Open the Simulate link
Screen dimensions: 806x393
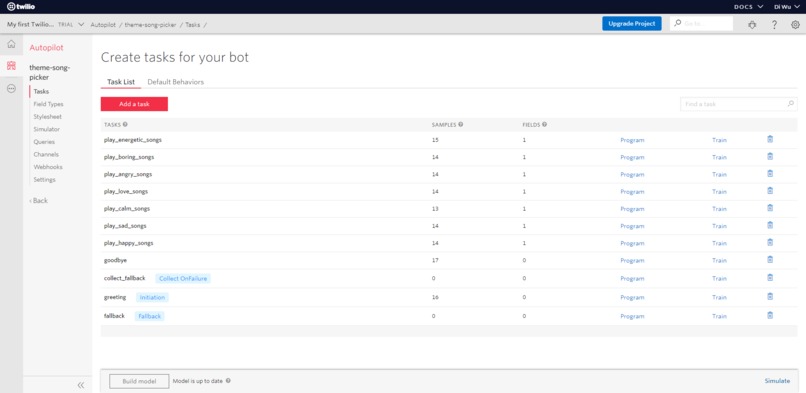click(777, 381)
